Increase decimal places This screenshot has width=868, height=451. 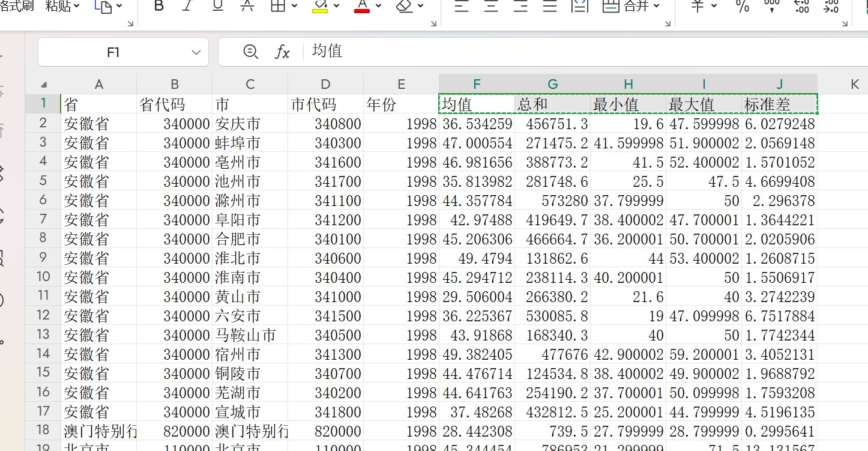[x=801, y=6]
